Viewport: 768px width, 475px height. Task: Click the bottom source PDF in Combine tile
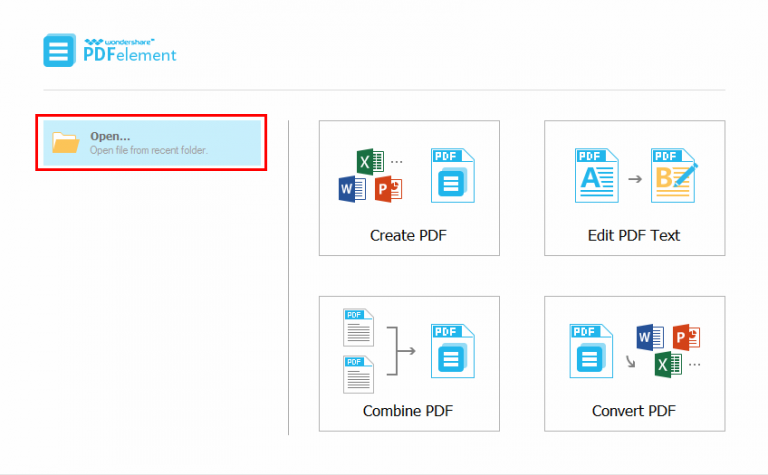click(x=358, y=373)
